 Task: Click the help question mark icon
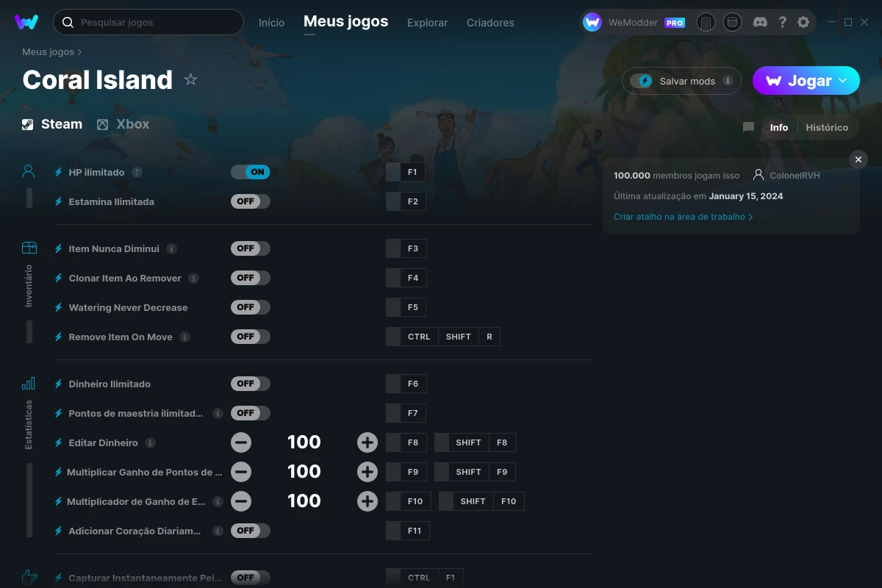782,22
